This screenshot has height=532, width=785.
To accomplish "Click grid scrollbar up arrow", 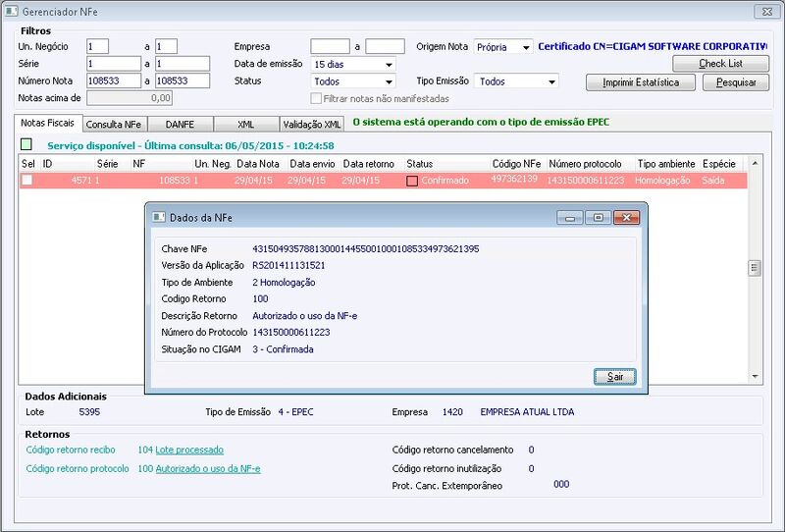I will pos(755,163).
